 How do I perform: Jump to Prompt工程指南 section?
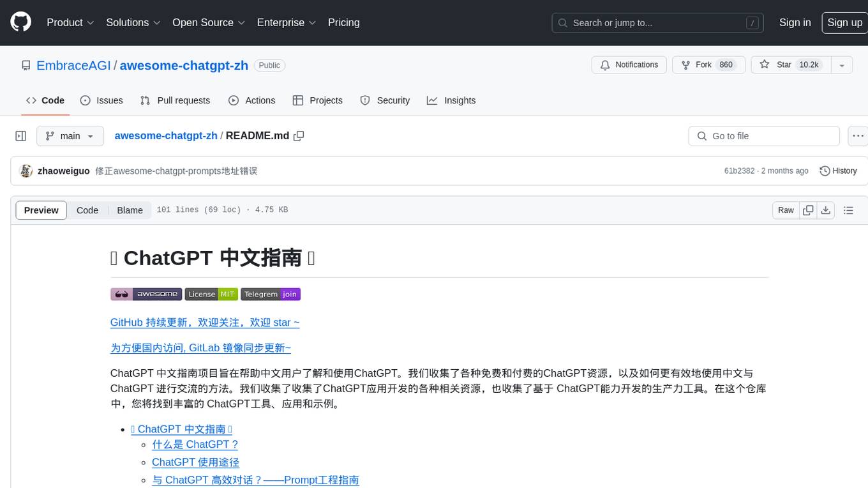click(x=255, y=480)
